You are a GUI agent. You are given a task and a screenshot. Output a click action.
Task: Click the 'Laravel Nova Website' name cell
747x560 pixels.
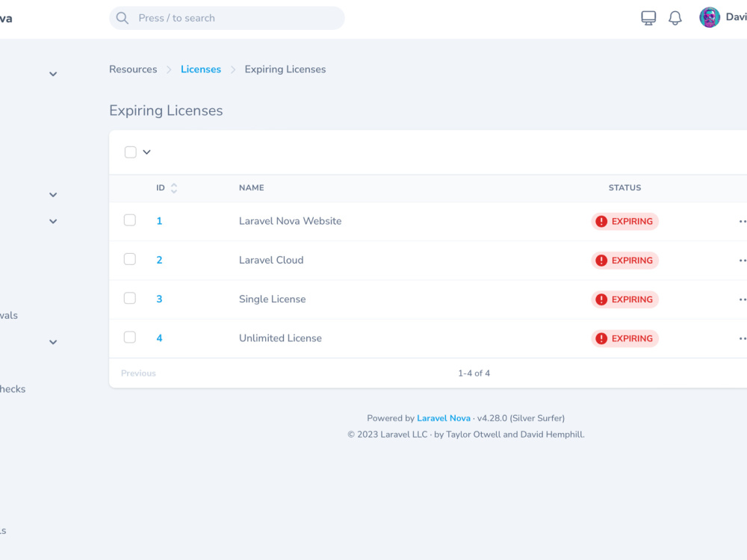[290, 221]
